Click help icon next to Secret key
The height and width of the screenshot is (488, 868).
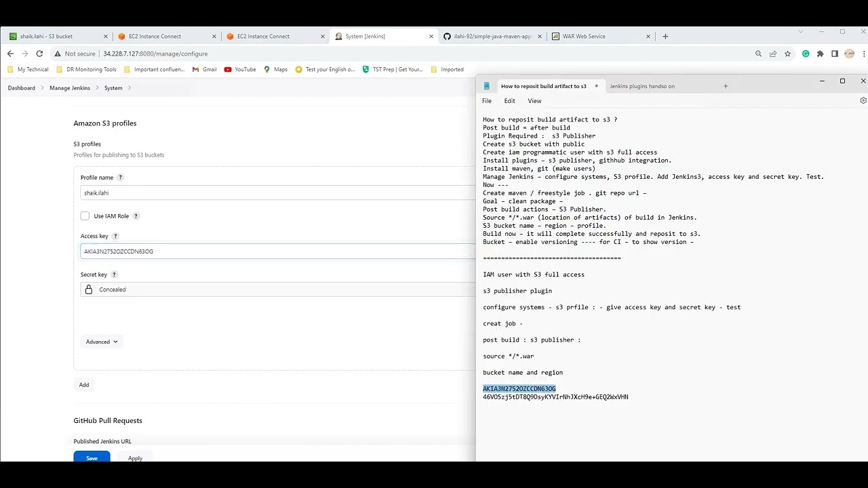114,274
